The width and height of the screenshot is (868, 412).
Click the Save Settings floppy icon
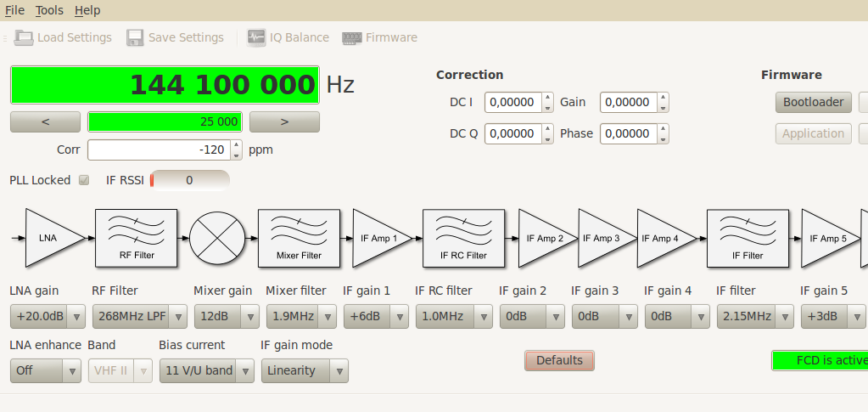[x=135, y=37]
